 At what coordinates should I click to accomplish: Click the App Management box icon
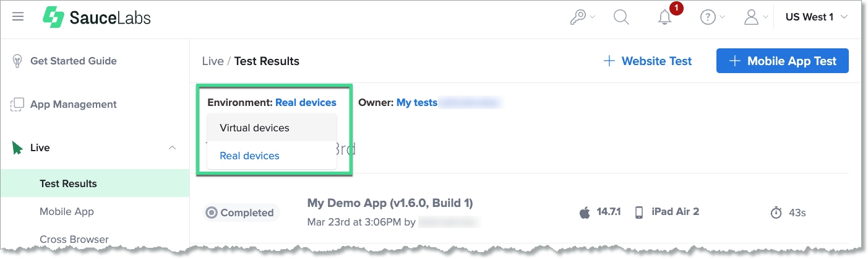tap(17, 104)
